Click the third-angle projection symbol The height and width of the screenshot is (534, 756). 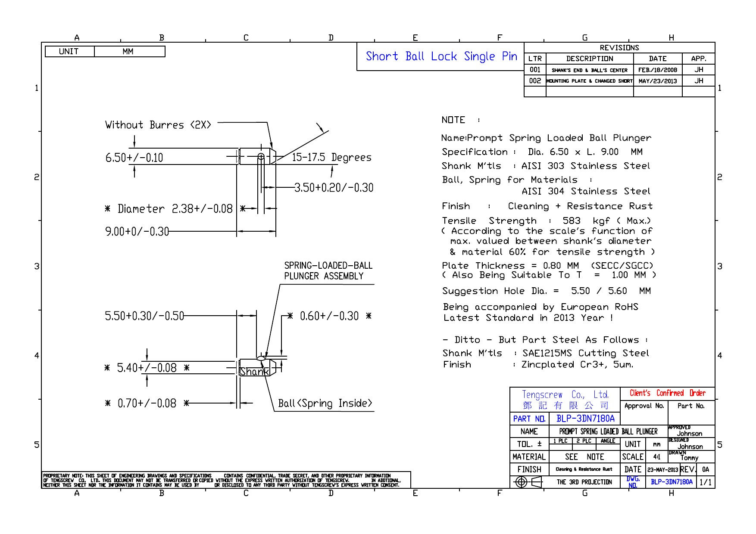pyautogui.click(x=529, y=482)
